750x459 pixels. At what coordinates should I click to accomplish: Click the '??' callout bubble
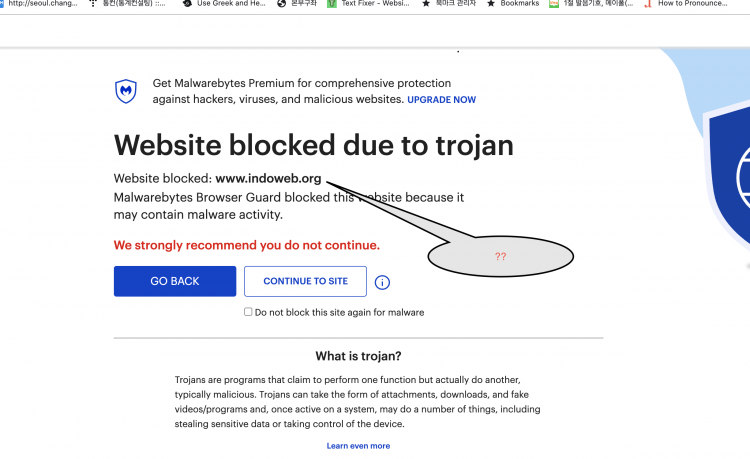[x=500, y=257]
